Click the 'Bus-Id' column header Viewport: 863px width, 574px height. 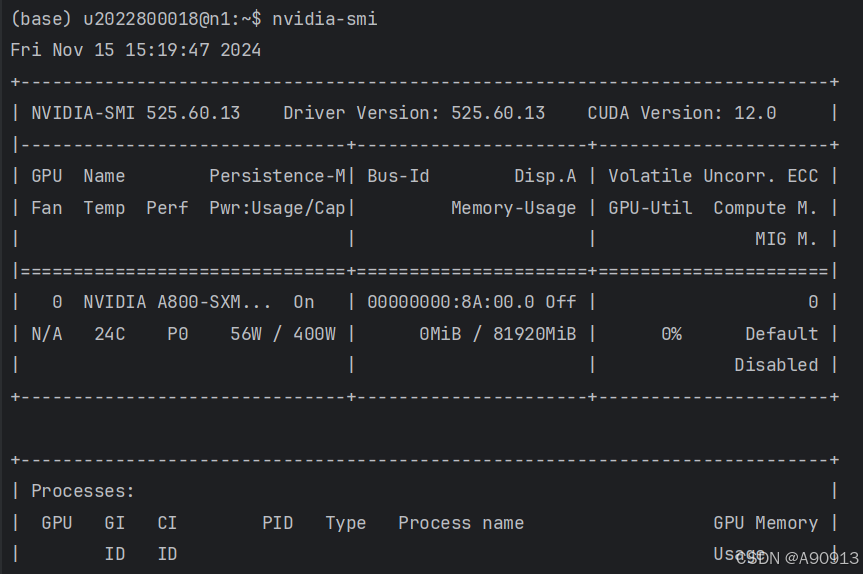coord(398,176)
